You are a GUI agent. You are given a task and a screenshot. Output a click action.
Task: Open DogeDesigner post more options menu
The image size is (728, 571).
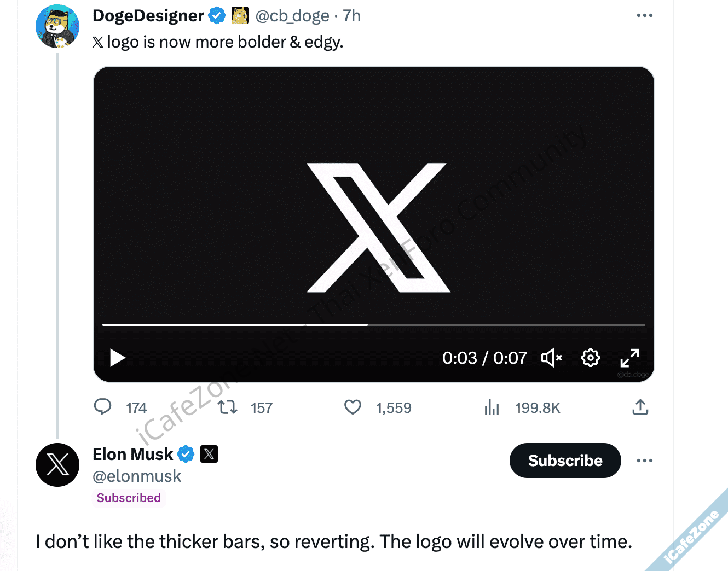pos(644,15)
